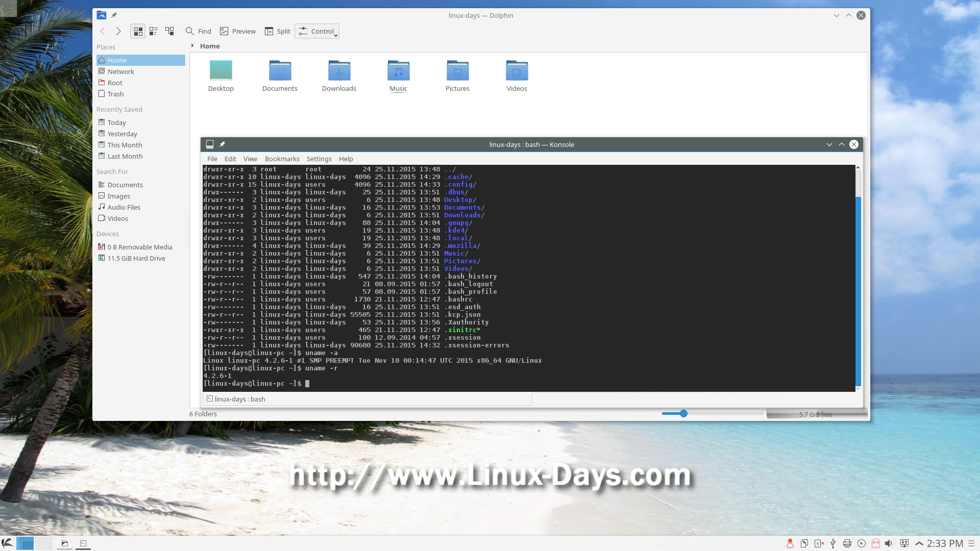The width and height of the screenshot is (980, 551).
Task: Toggle the pin on Konsole titlebar
Action: [x=222, y=144]
